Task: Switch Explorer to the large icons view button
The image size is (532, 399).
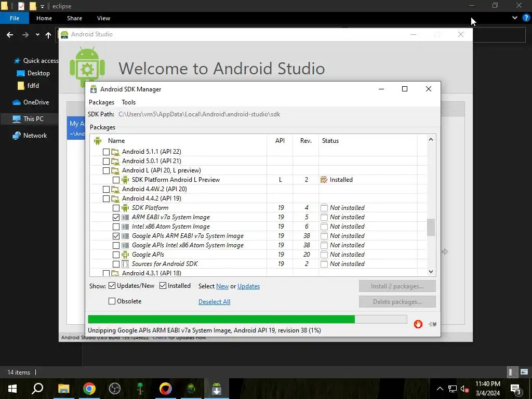Action: pyautogui.click(x=524, y=372)
